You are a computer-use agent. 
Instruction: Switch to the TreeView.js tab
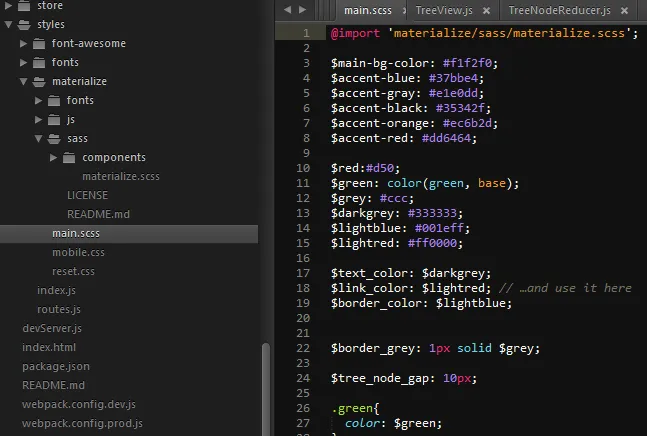tap(444, 10)
